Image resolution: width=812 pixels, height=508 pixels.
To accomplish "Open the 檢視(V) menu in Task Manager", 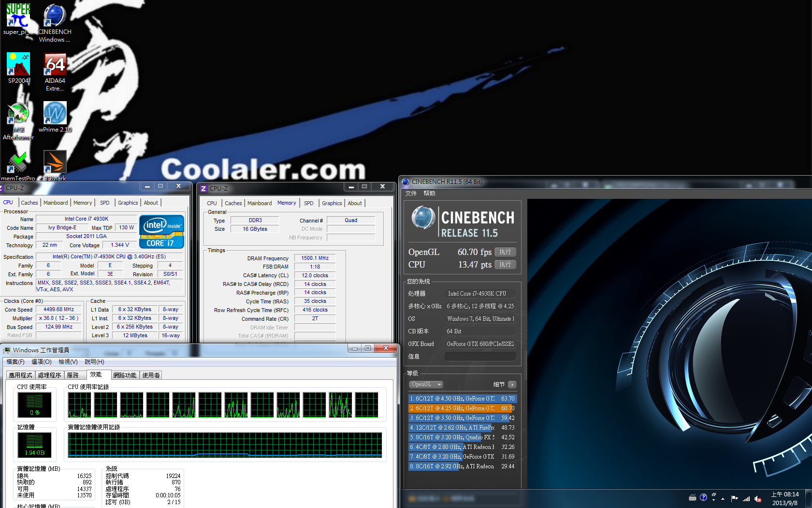I will coord(68,362).
